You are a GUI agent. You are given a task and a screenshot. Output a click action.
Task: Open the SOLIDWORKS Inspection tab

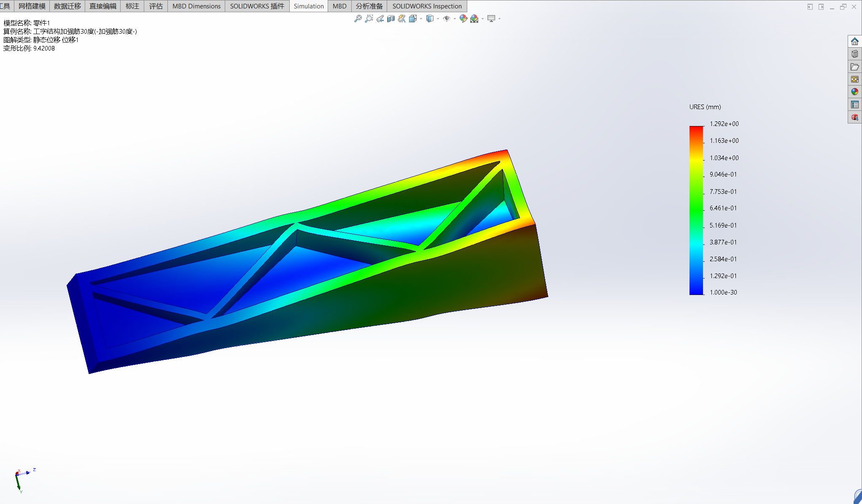pos(427,6)
